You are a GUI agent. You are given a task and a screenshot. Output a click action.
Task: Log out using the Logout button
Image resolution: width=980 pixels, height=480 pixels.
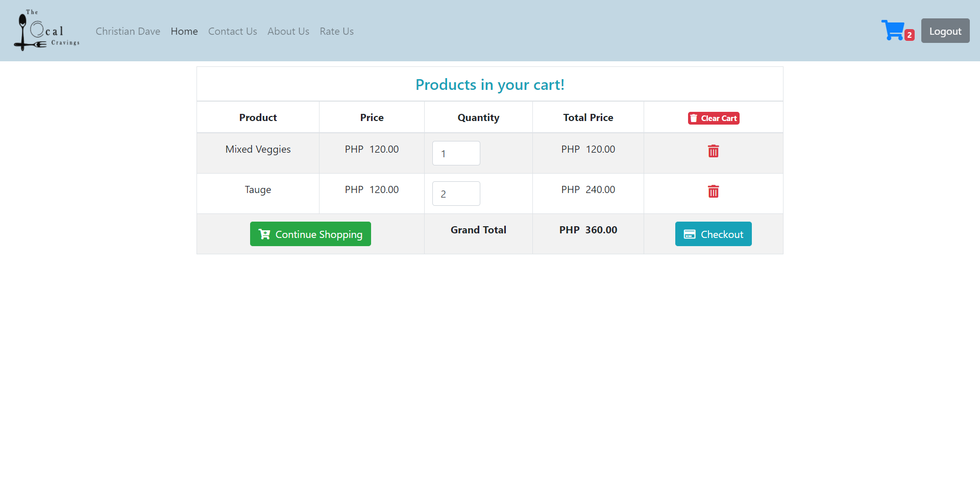tap(945, 31)
